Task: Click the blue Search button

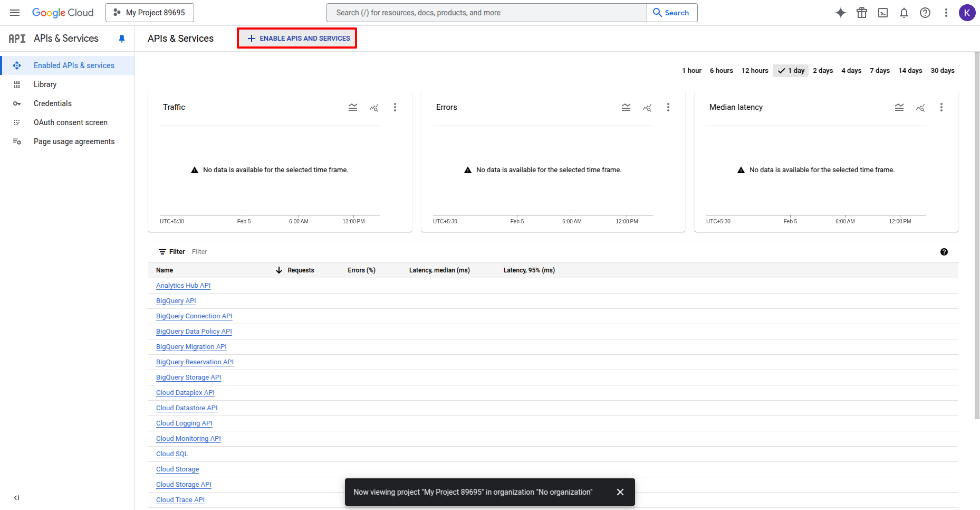Action: [672, 13]
